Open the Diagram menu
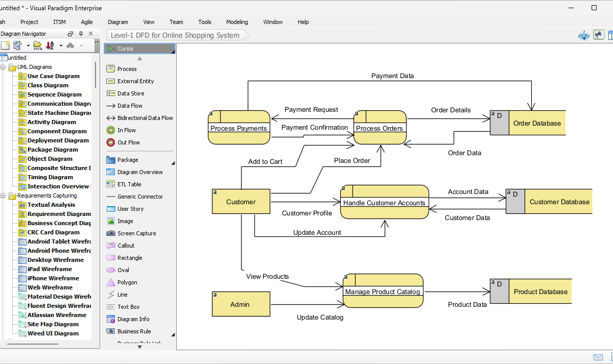The image size is (613, 364). click(117, 22)
